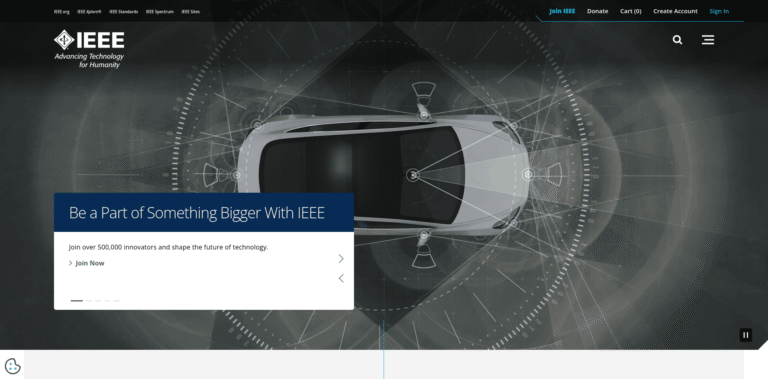
Task: Click Sign In
Action: coord(719,11)
